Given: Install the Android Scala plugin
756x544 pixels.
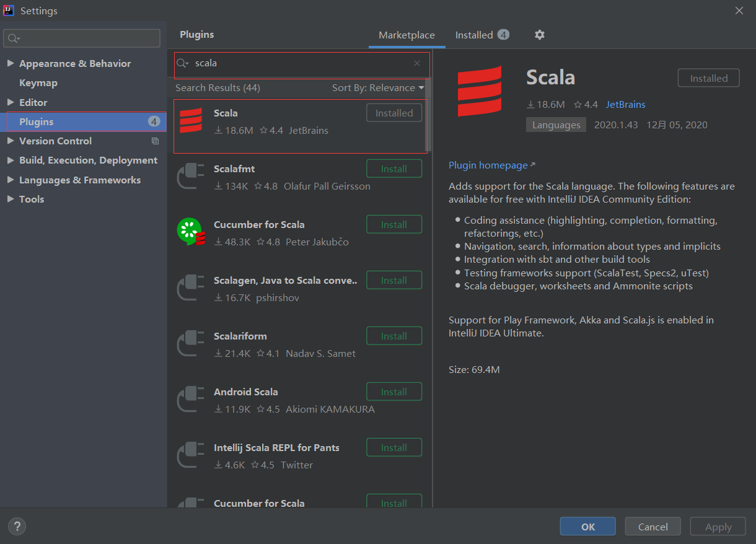Looking at the screenshot, I should (x=394, y=392).
